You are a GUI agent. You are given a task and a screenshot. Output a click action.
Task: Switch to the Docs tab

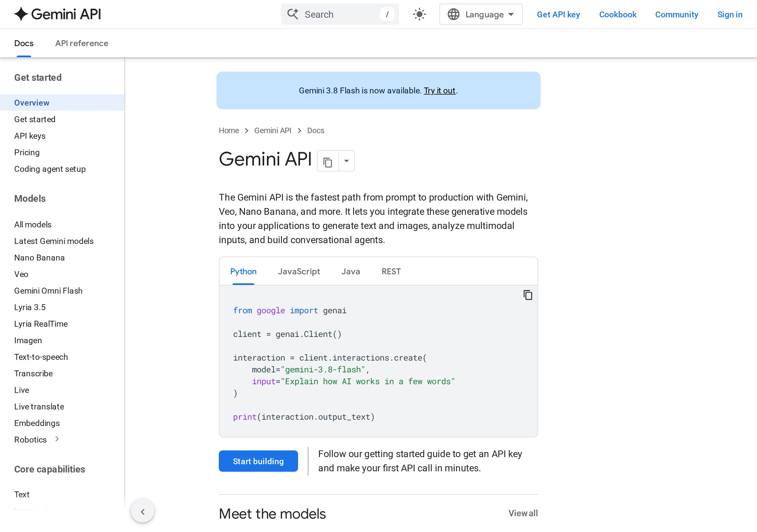tap(24, 43)
